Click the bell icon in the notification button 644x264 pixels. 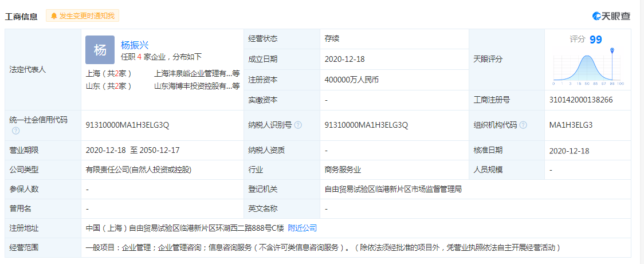(x=54, y=16)
